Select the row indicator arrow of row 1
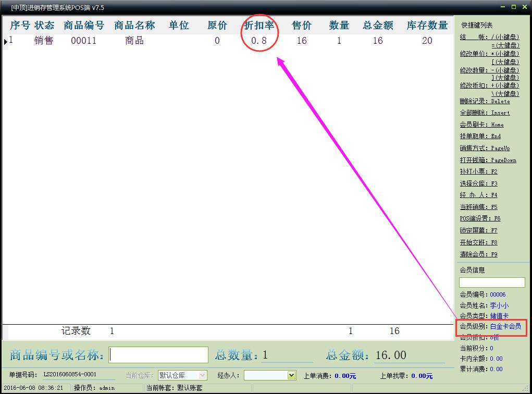The image size is (532, 394). (x=5, y=42)
